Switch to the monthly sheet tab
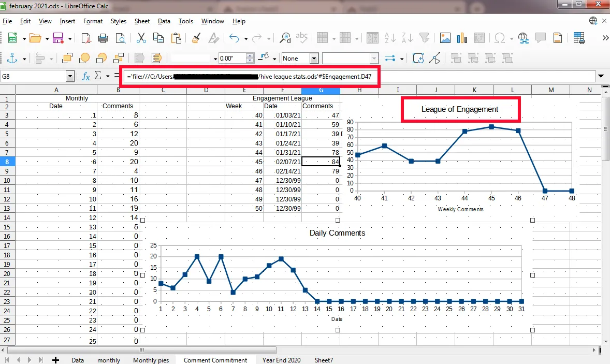Image resolution: width=610 pixels, height=364 pixels. pyautogui.click(x=109, y=360)
